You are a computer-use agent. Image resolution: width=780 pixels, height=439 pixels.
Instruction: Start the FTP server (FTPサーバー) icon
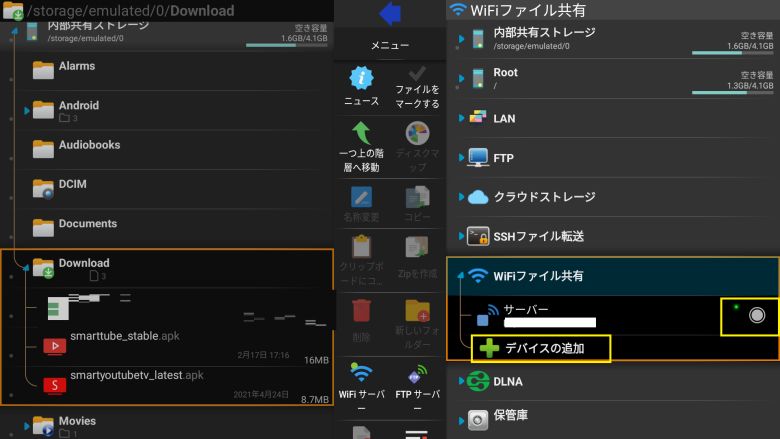pos(417,374)
